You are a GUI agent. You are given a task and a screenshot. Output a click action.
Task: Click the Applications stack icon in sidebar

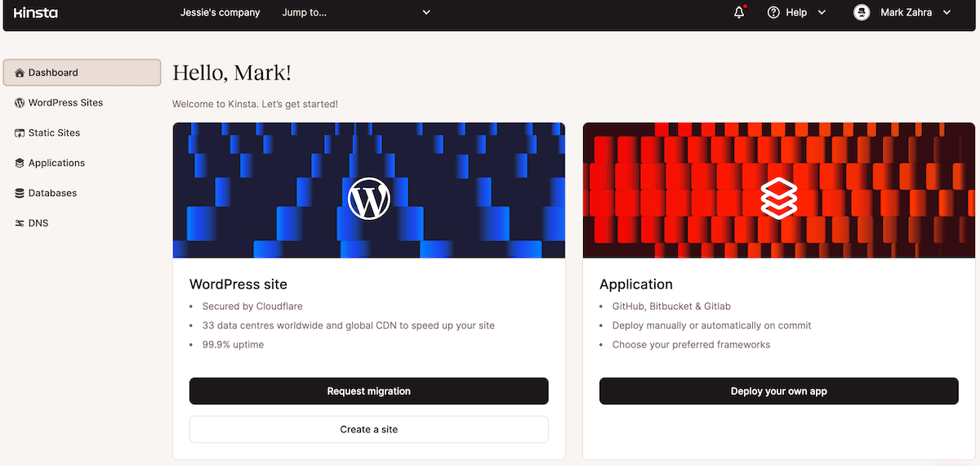coord(20,164)
